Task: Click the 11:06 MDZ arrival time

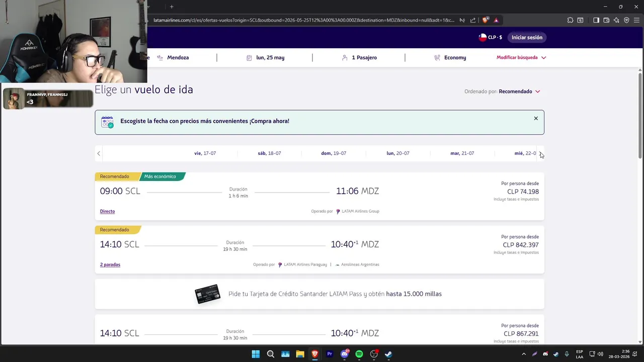Action: pyautogui.click(x=357, y=191)
